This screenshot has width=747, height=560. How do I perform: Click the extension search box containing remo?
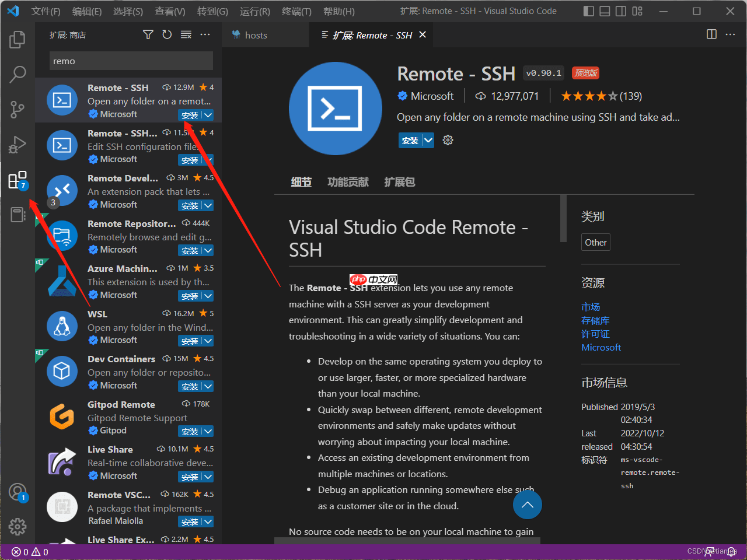click(131, 61)
